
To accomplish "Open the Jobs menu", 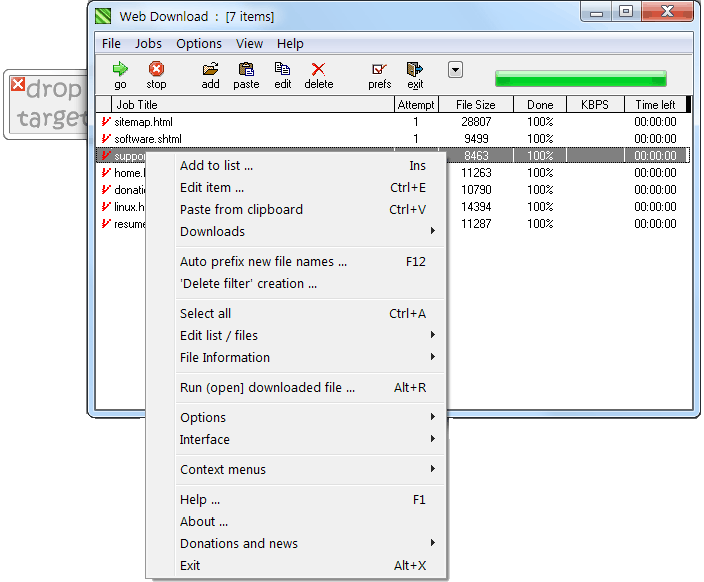I will (x=148, y=44).
